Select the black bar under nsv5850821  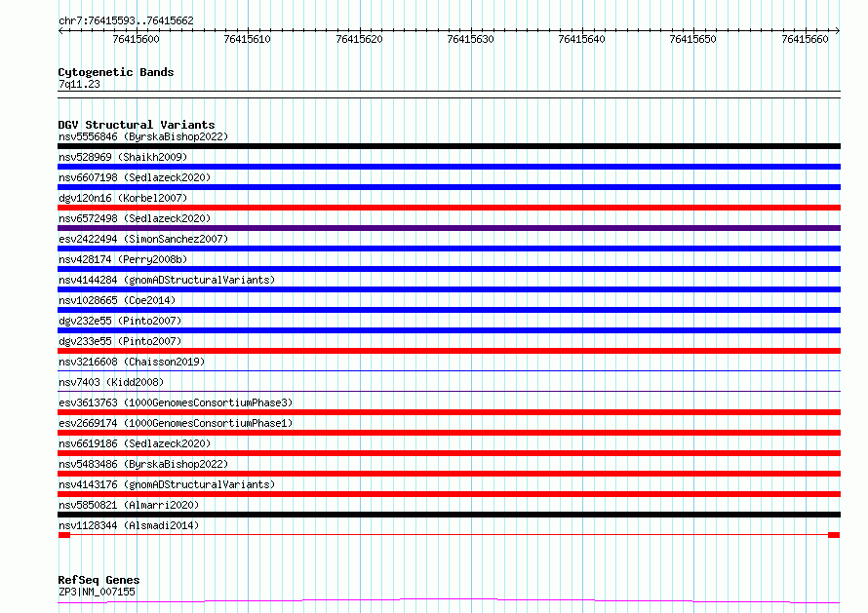click(x=449, y=516)
